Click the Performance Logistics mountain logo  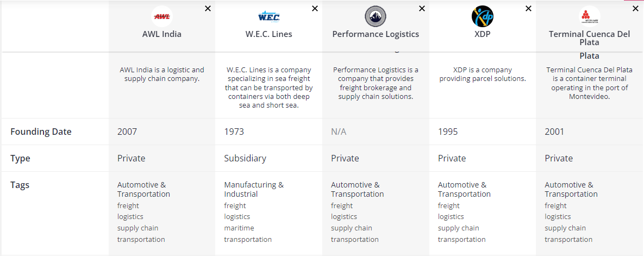tap(376, 16)
